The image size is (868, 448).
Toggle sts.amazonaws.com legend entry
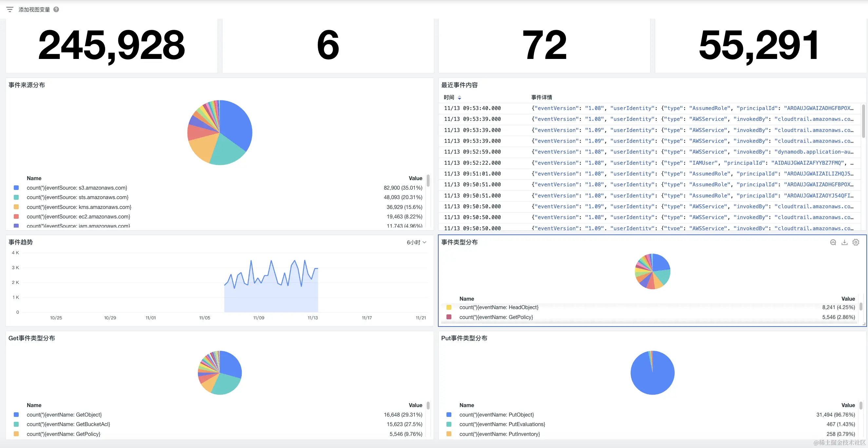[78, 197]
